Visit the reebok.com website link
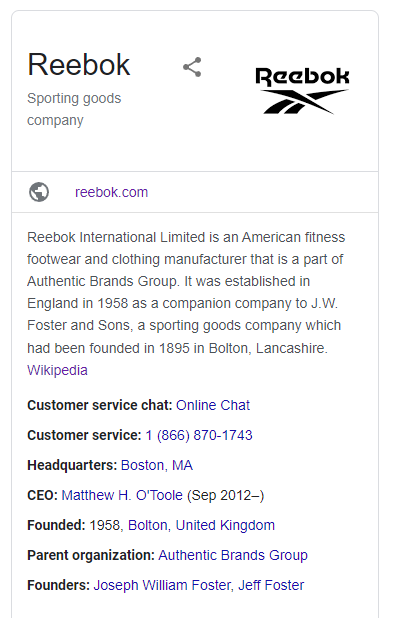 click(112, 192)
